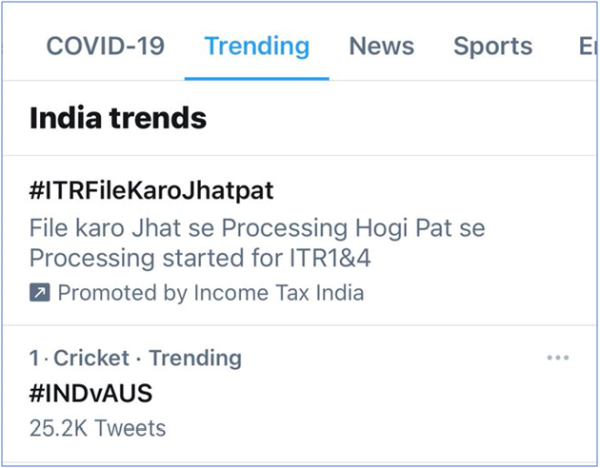Open the #ITRFileKaroJhatpat promoted hashtag
600x468 pixels.
point(151,190)
